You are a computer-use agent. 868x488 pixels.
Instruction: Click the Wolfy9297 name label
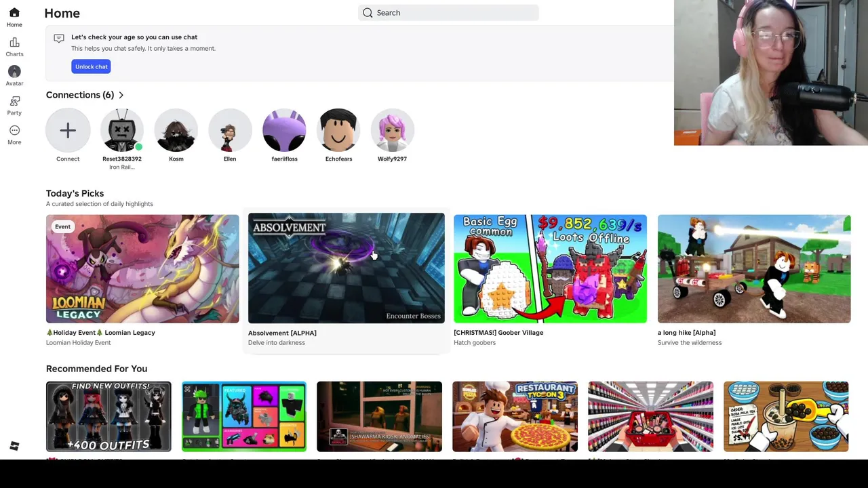pyautogui.click(x=393, y=159)
